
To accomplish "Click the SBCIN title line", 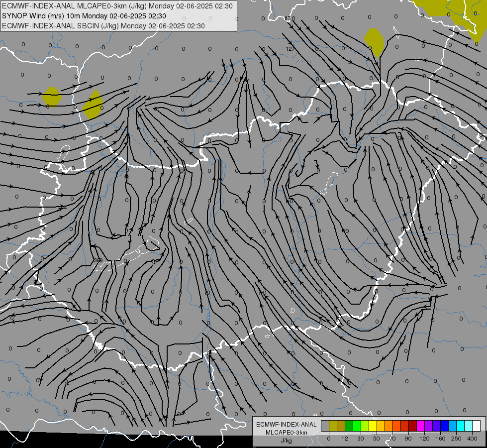I will pyautogui.click(x=103, y=26).
